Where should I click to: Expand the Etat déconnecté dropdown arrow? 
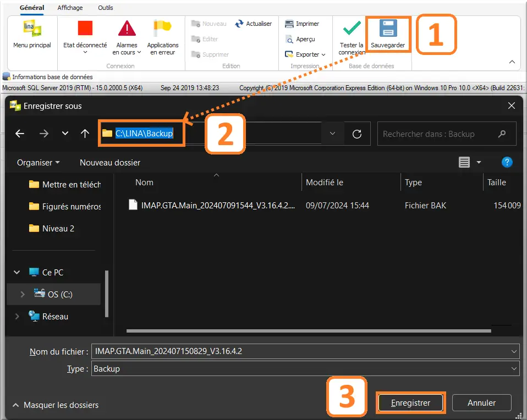(x=85, y=52)
